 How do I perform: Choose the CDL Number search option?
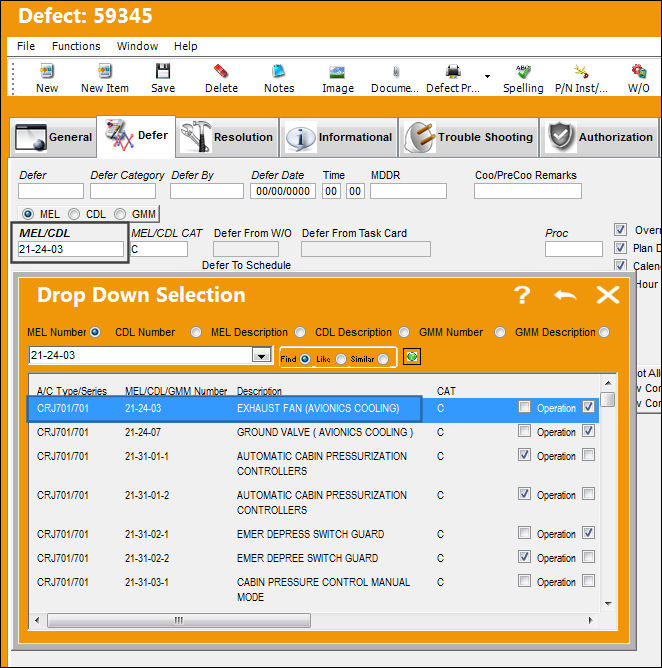tap(196, 332)
